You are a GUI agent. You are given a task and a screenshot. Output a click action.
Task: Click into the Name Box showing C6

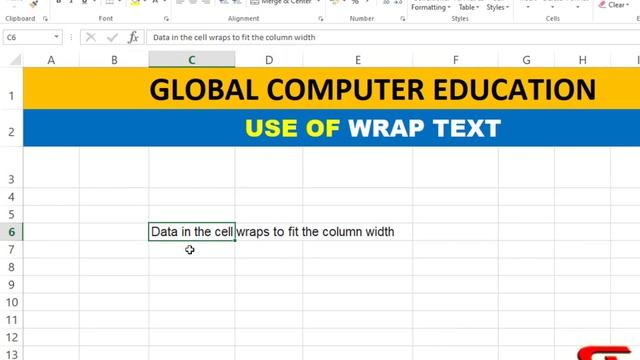point(28,37)
